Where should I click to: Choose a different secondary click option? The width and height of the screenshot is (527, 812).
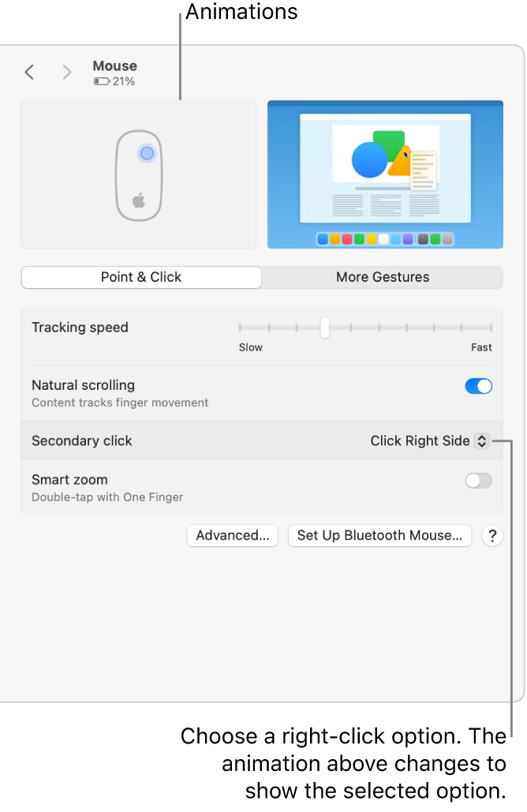[429, 441]
